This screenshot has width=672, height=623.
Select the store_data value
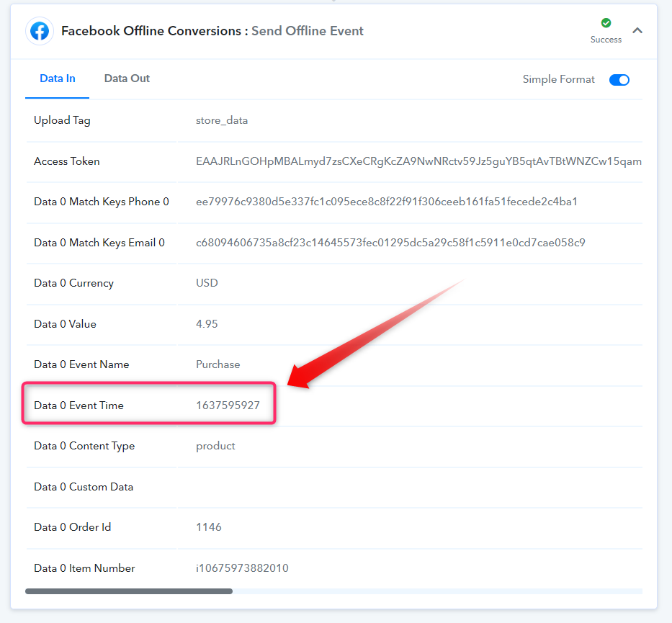(222, 120)
